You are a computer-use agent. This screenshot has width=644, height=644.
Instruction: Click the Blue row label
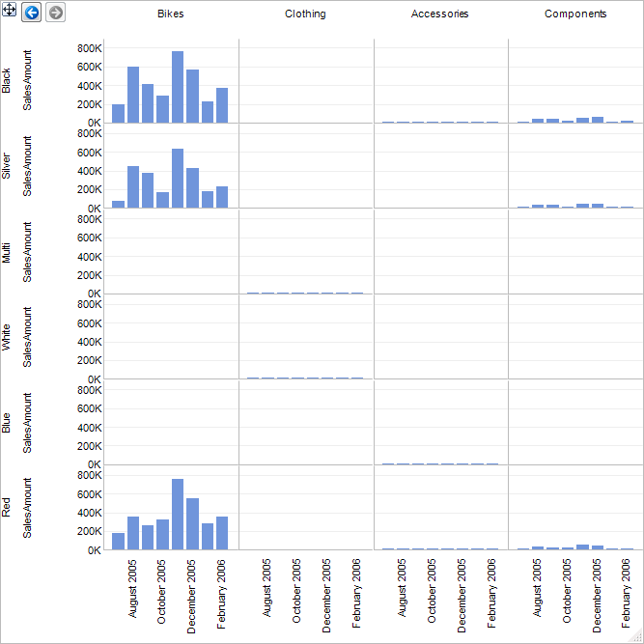pyautogui.click(x=6, y=423)
